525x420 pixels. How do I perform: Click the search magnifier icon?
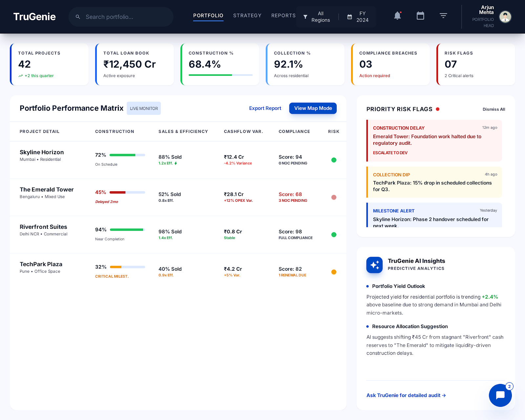pyautogui.click(x=78, y=17)
